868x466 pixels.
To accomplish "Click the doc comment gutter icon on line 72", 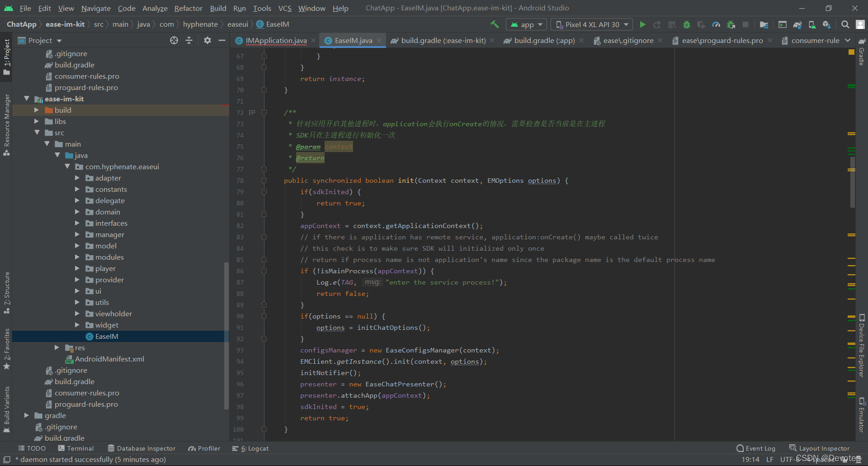I will (252, 113).
